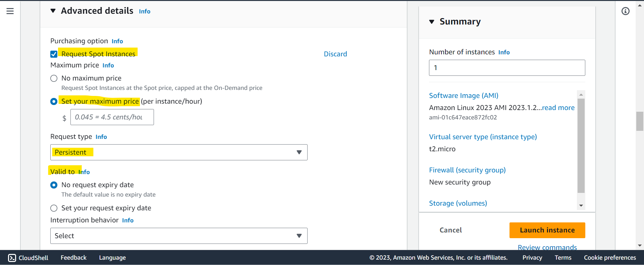The image size is (644, 265).
Task: Open Review commands link
Action: 547,248
